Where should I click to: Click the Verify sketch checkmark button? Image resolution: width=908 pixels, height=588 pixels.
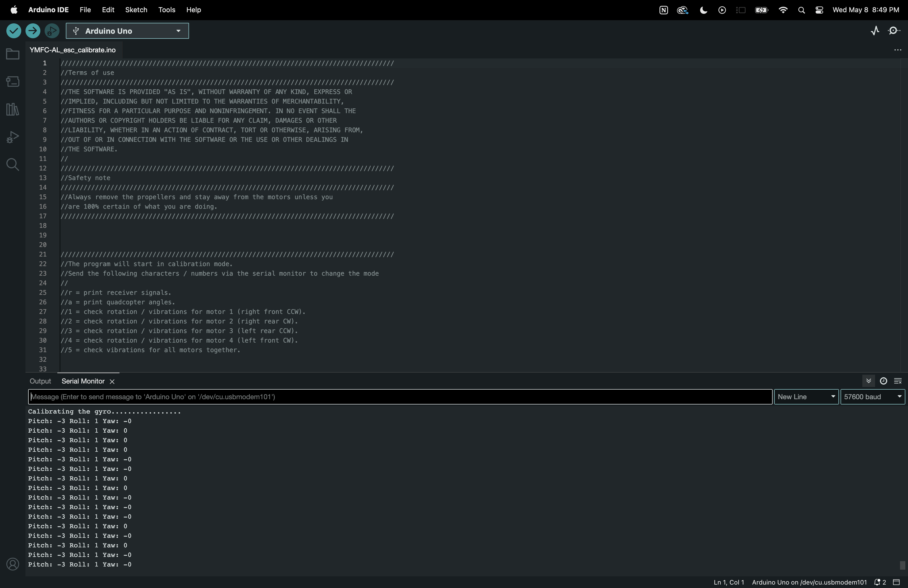click(x=14, y=31)
